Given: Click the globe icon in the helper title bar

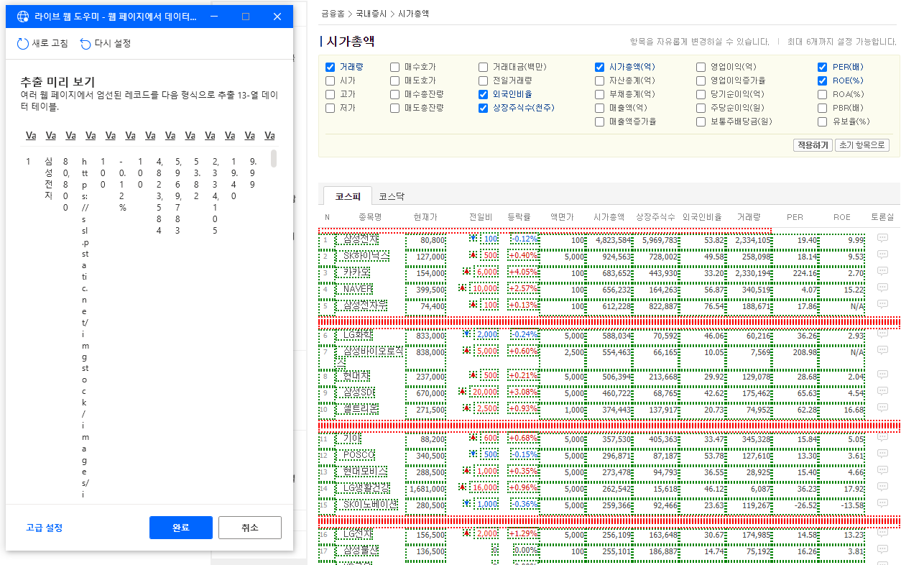Looking at the screenshot, I should pos(23,17).
